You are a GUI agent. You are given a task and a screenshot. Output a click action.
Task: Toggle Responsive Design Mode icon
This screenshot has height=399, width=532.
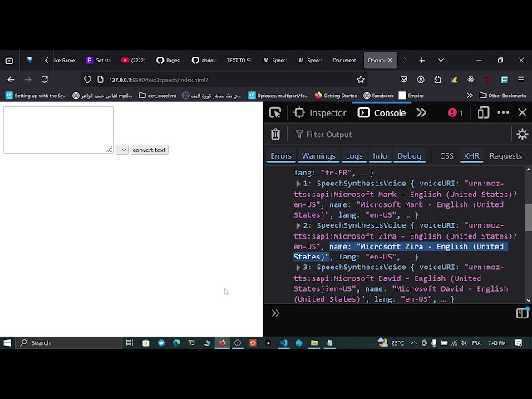483,113
